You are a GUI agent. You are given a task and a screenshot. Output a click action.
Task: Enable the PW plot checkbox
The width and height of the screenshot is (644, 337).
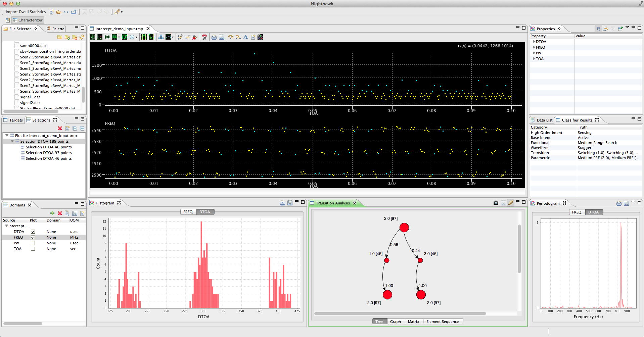pyautogui.click(x=33, y=243)
